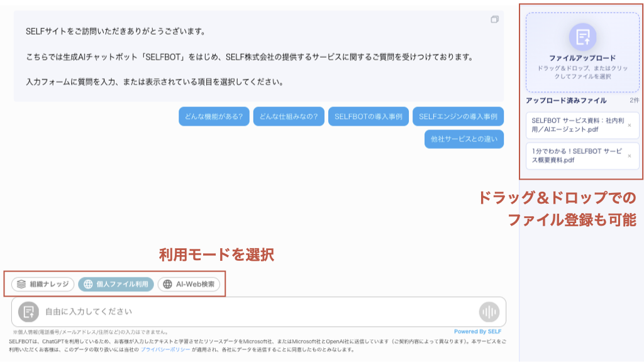Click the layers icon on 組織ナレッジ
This screenshot has width=644, height=362.
click(x=21, y=284)
